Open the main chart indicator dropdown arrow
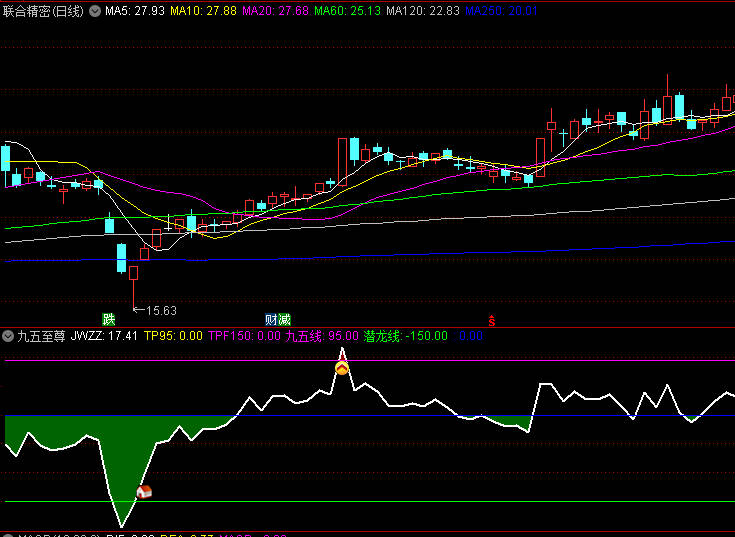 pos(95,11)
